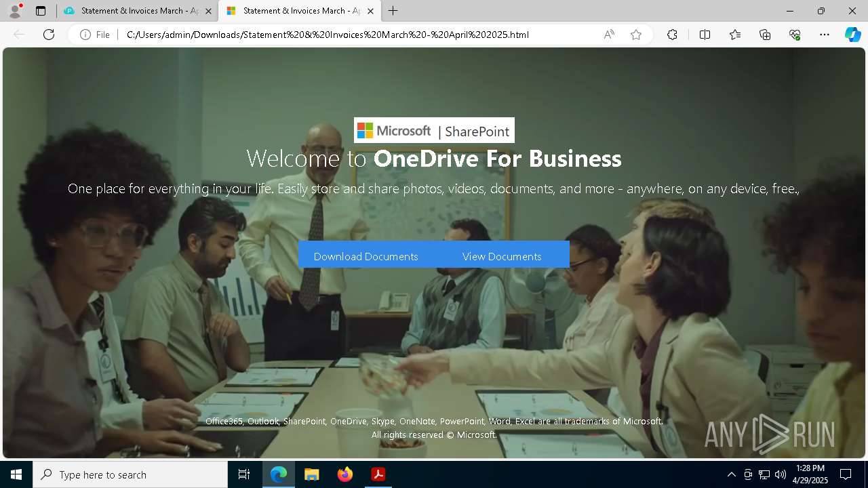Close the first Statement & Invoices tab
This screenshot has height=488, width=868.
click(x=209, y=11)
